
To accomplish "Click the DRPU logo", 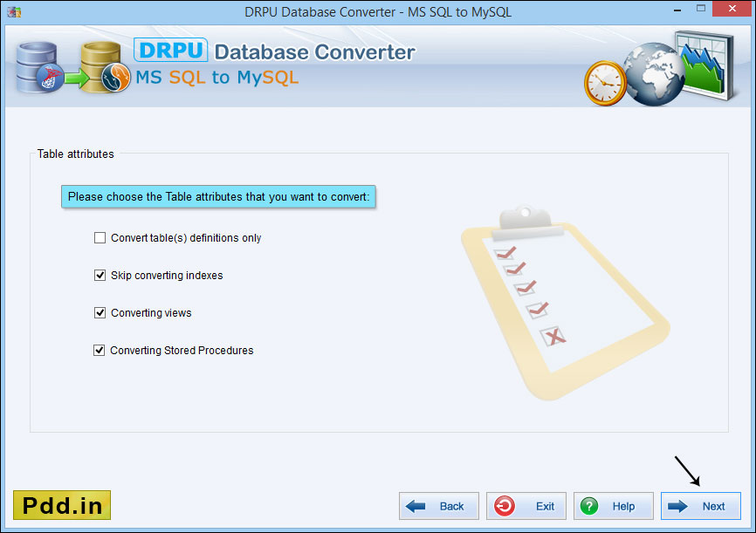I will click(x=171, y=50).
